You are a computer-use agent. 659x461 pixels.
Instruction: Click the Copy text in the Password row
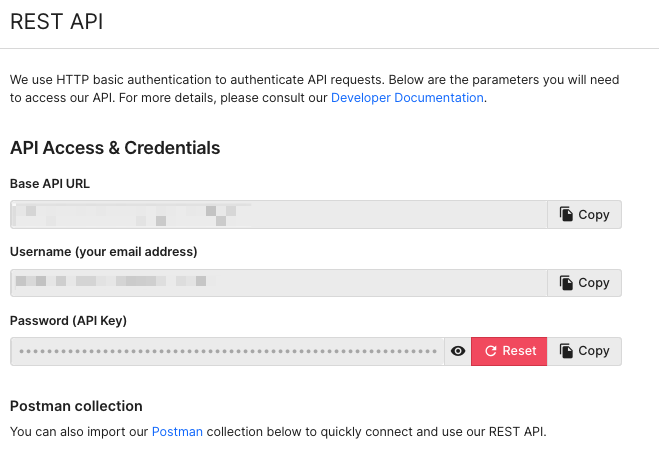[x=593, y=350]
